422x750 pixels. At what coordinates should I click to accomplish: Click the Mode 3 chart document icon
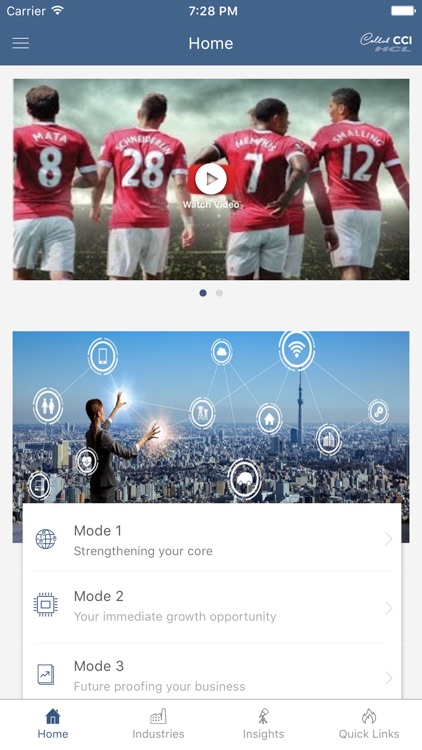pyautogui.click(x=46, y=674)
